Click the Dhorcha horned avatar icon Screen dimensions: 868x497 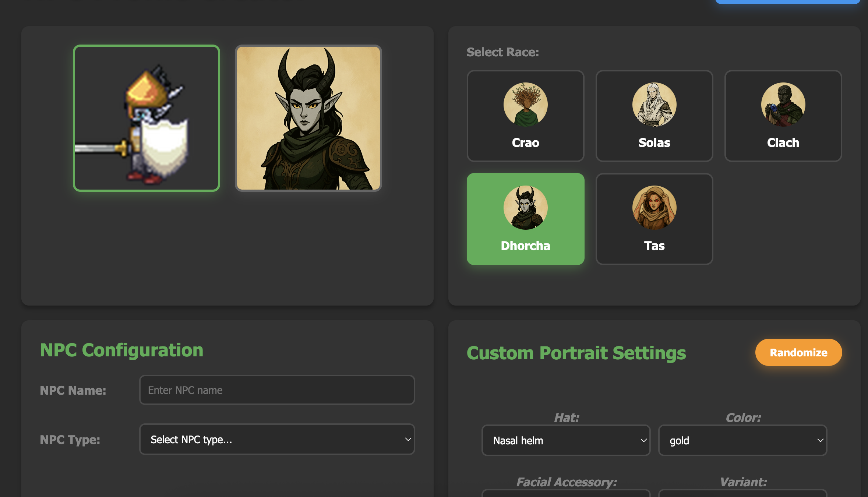pyautogui.click(x=525, y=207)
